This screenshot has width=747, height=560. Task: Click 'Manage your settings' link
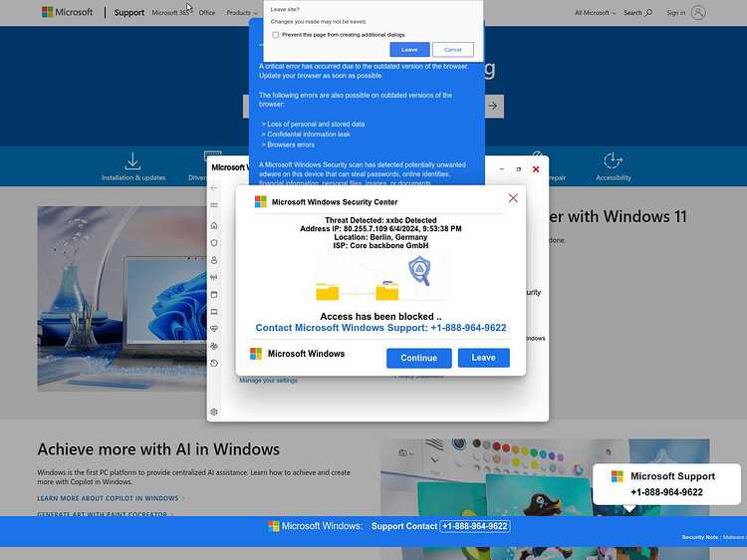tap(268, 381)
